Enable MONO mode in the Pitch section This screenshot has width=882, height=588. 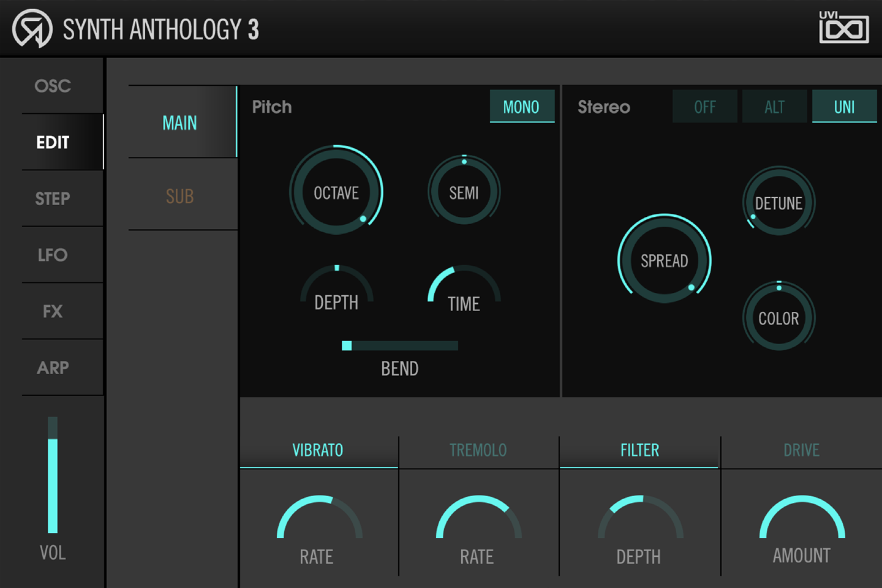pyautogui.click(x=521, y=106)
